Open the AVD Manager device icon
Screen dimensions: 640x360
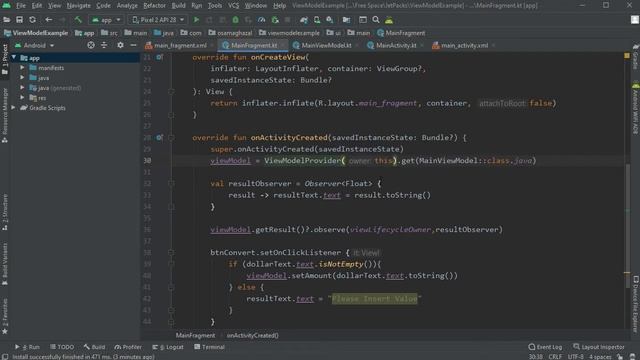tap(317, 20)
